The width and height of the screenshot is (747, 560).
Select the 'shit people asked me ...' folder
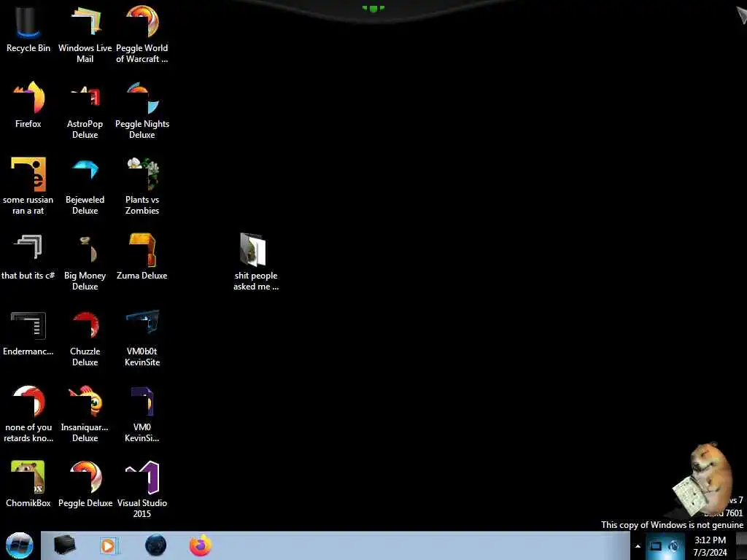(x=256, y=262)
